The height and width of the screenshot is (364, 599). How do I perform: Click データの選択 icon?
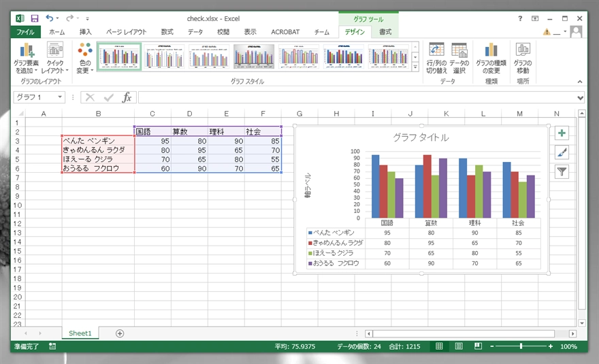459,58
